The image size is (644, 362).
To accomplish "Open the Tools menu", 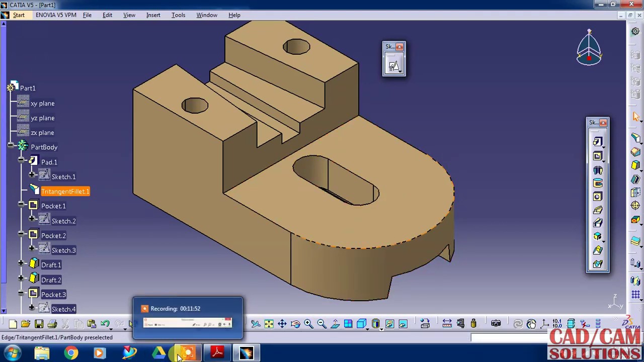I will (178, 15).
